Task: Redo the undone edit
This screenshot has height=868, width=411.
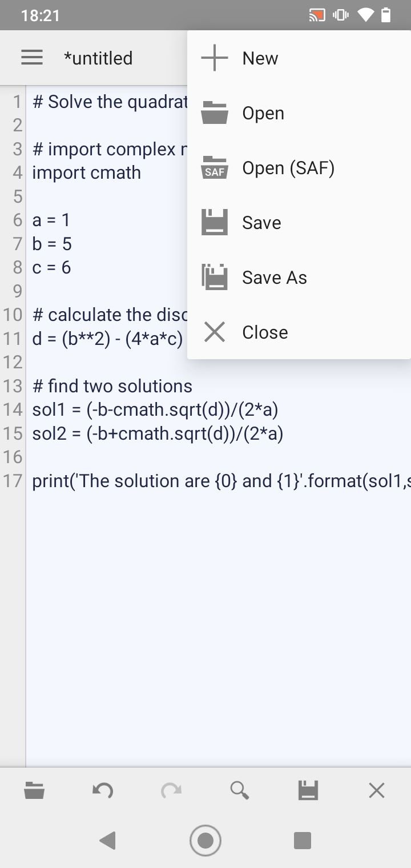Action: coord(171,790)
